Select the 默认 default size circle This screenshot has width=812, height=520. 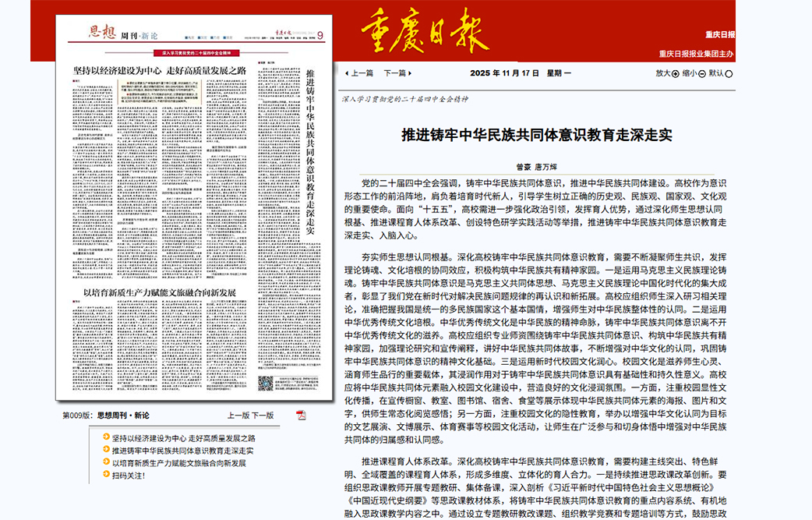pos(729,73)
